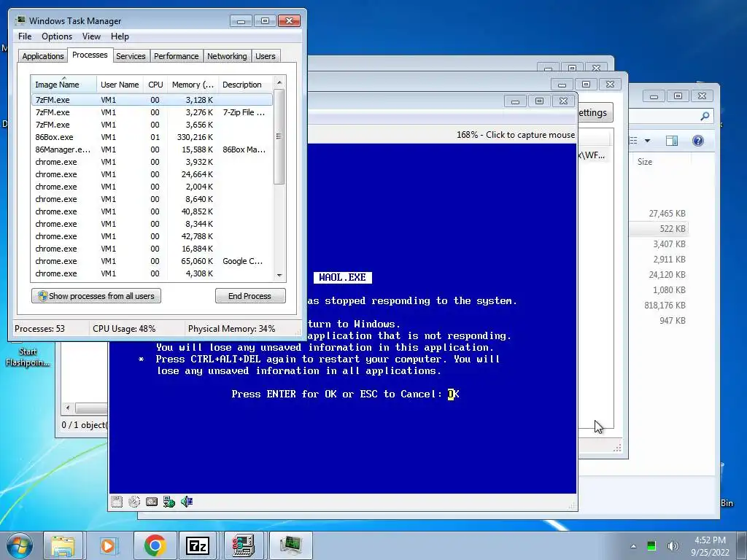Select the 7zFM.exe row using 3,656 K
This screenshot has width=747, height=560.
pos(152,125)
